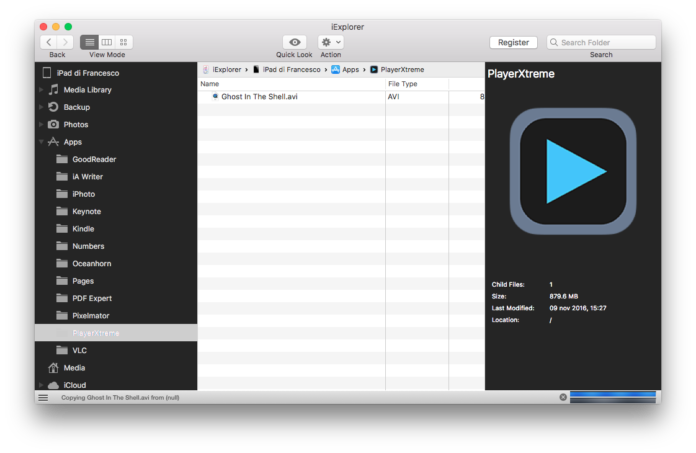The image size is (696, 453).
Task: Go forward using the right arrow button
Action: (x=66, y=42)
